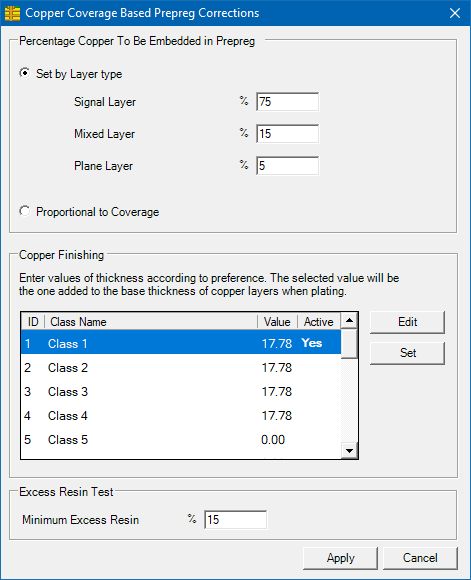Click the list scroll up arrow
The image size is (471, 580).
tap(349, 321)
